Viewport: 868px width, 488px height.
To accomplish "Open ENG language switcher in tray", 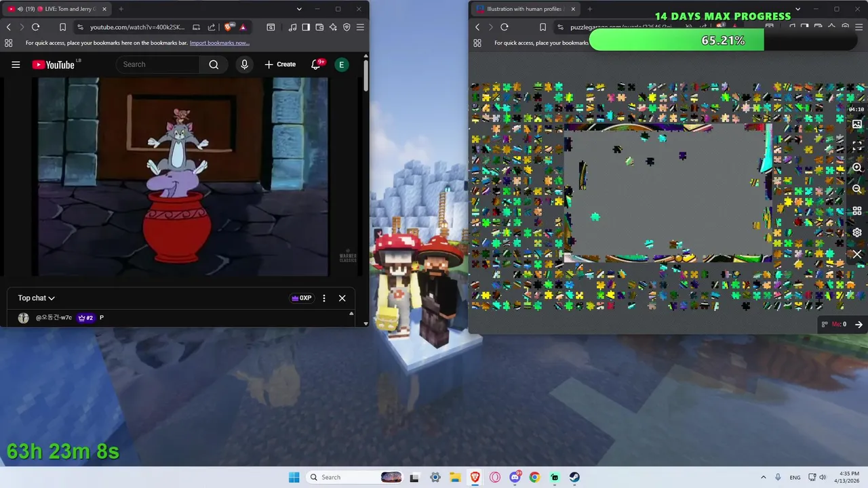I will click(x=795, y=477).
